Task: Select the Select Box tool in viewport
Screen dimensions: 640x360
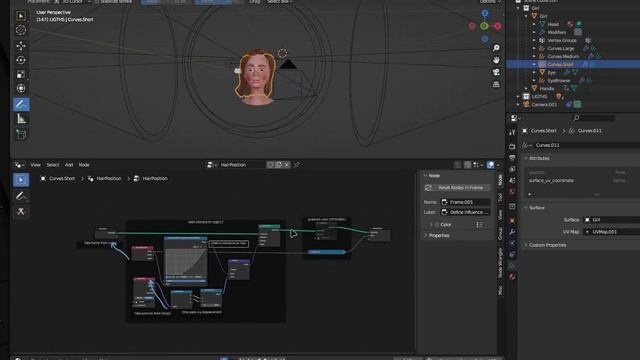Action: pyautogui.click(x=21, y=16)
